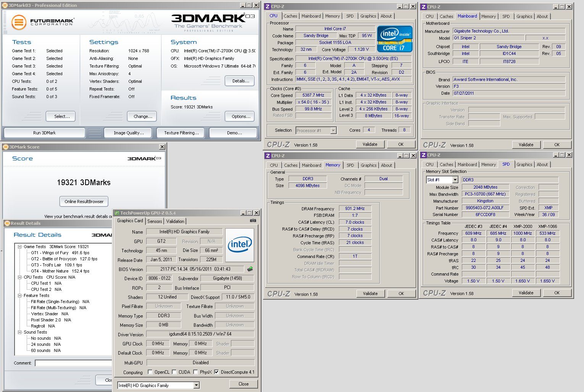The width and height of the screenshot is (584, 392).
Task: Open CPU tab in CPU-Z Memory timings window
Action: click(x=274, y=165)
